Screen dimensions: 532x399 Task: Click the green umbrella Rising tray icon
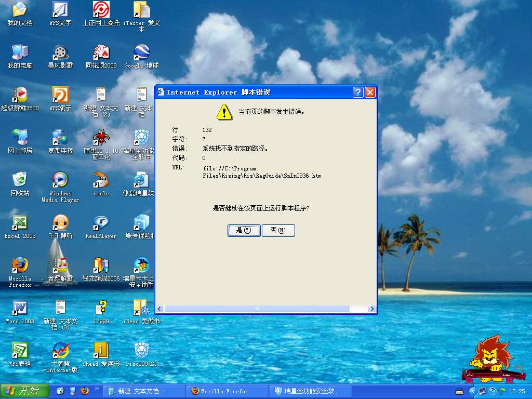(502, 391)
